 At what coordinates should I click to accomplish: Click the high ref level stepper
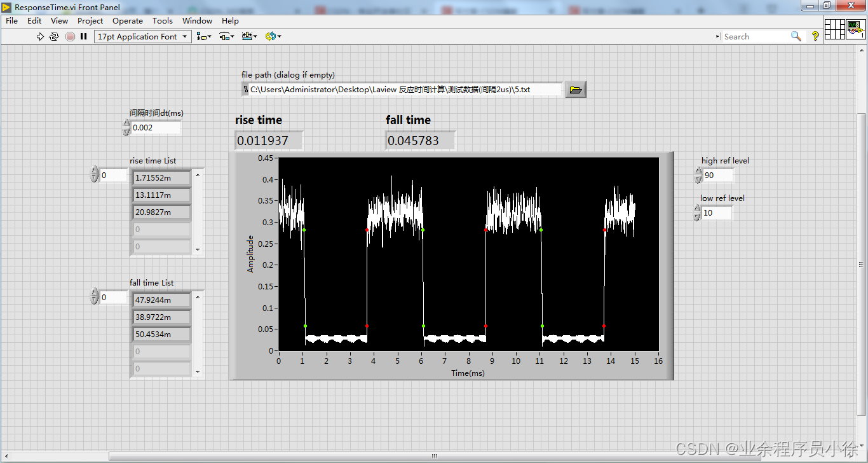click(698, 176)
